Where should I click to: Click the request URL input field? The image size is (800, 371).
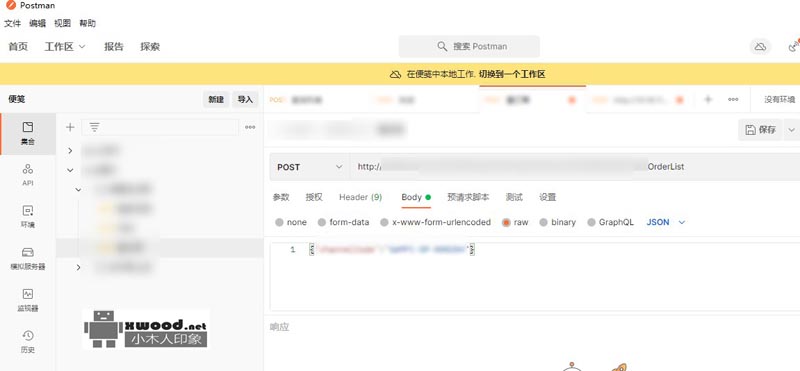(574, 167)
